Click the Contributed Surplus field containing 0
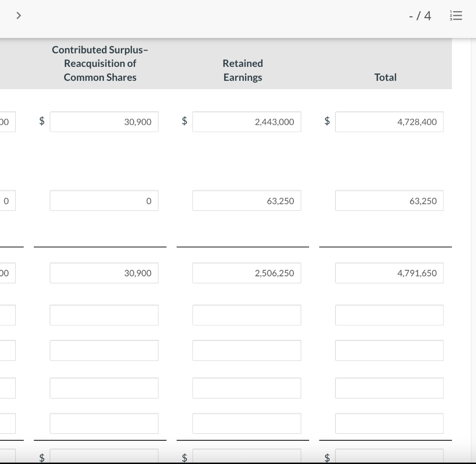Screen dimensions: 476x464 coord(104,200)
